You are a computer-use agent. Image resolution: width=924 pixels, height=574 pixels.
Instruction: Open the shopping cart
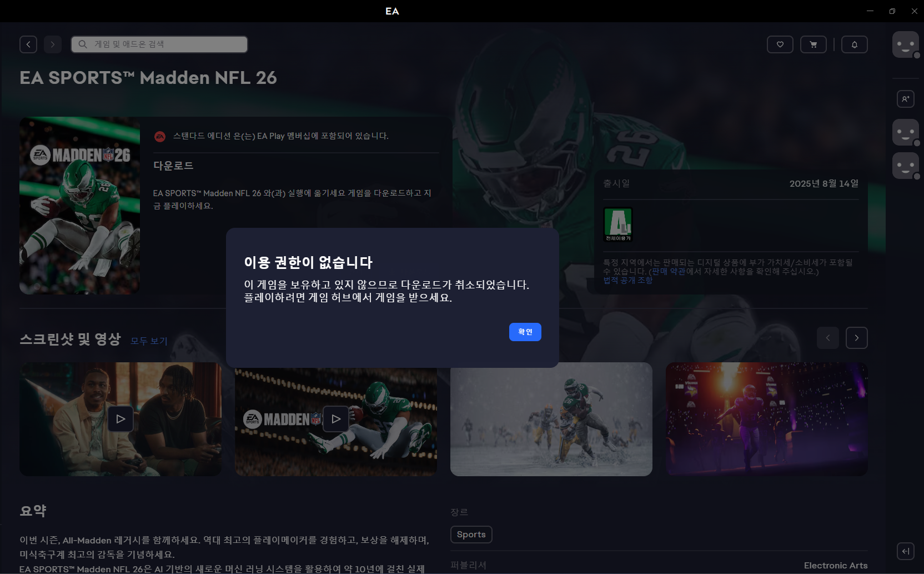[x=813, y=44]
